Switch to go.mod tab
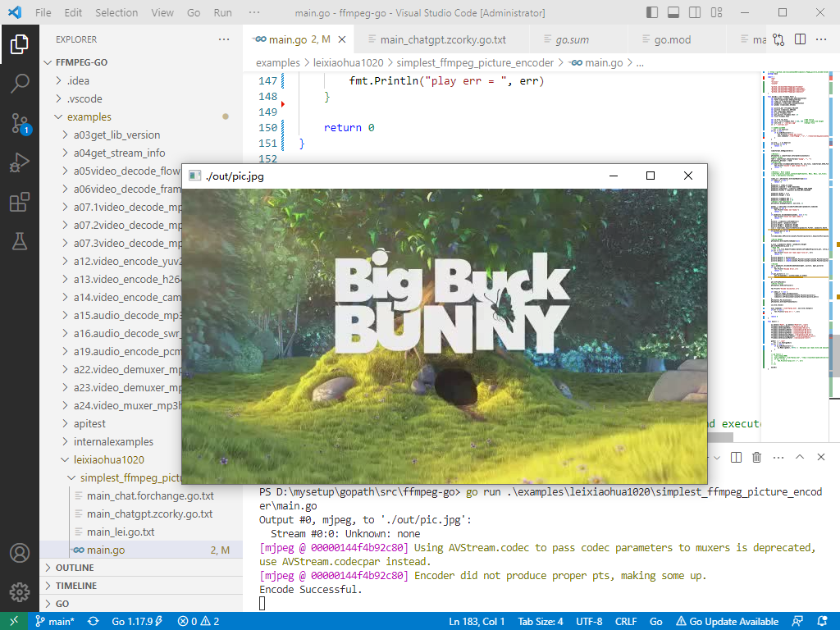The height and width of the screenshot is (630, 840). point(677,39)
